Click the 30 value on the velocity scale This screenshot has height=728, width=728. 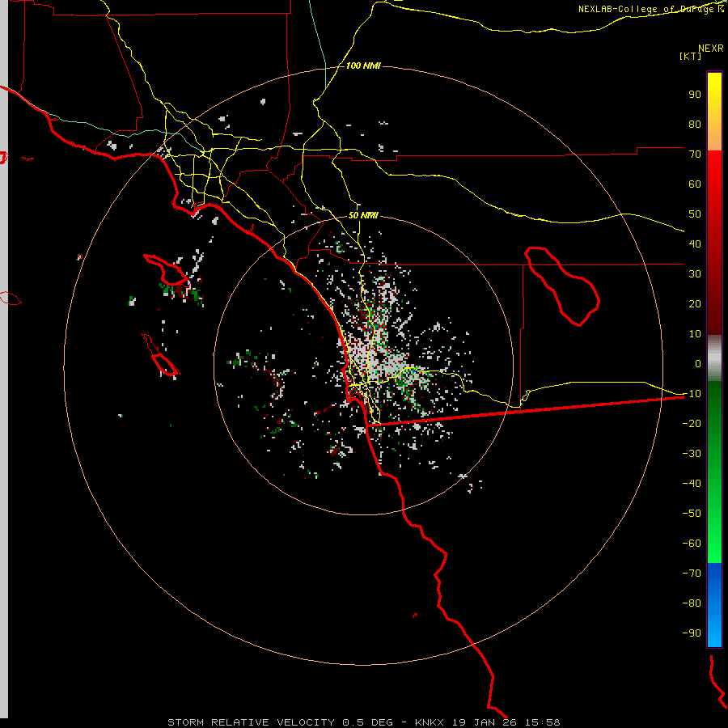pyautogui.click(x=695, y=274)
